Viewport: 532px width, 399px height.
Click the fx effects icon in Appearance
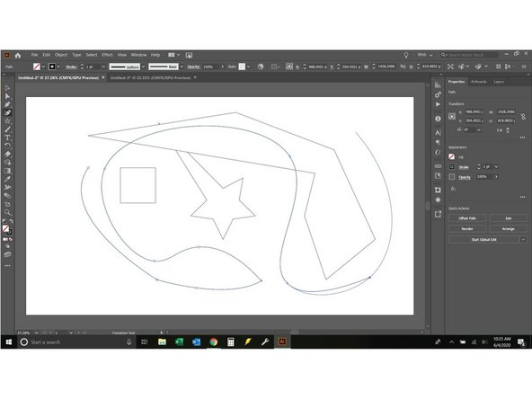pos(453,189)
